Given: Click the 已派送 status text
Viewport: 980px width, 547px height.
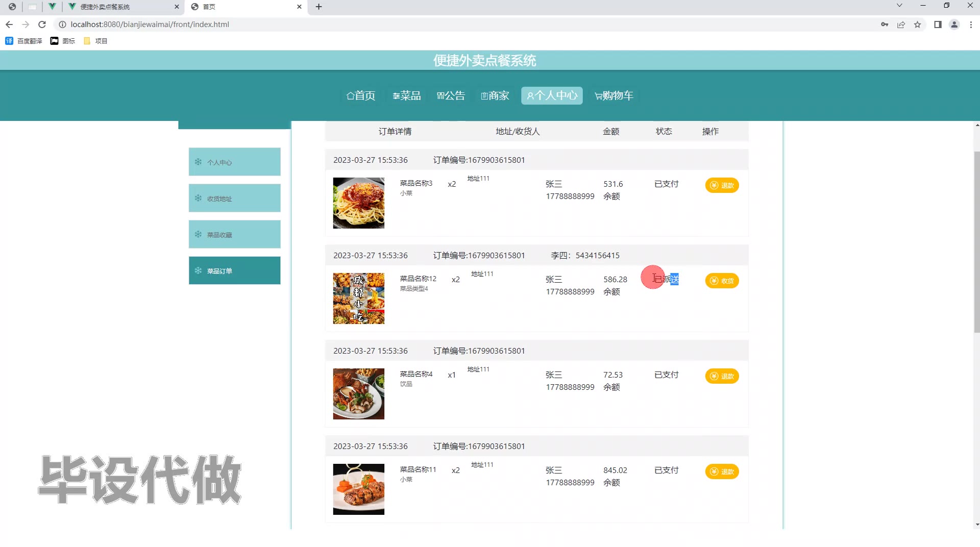Looking at the screenshot, I should point(667,279).
